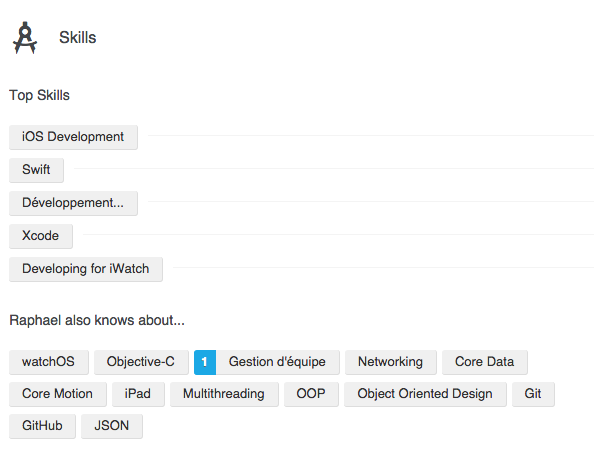Viewport: 602px width, 456px height.
Task: Select the Networking skill tag
Action: click(391, 362)
